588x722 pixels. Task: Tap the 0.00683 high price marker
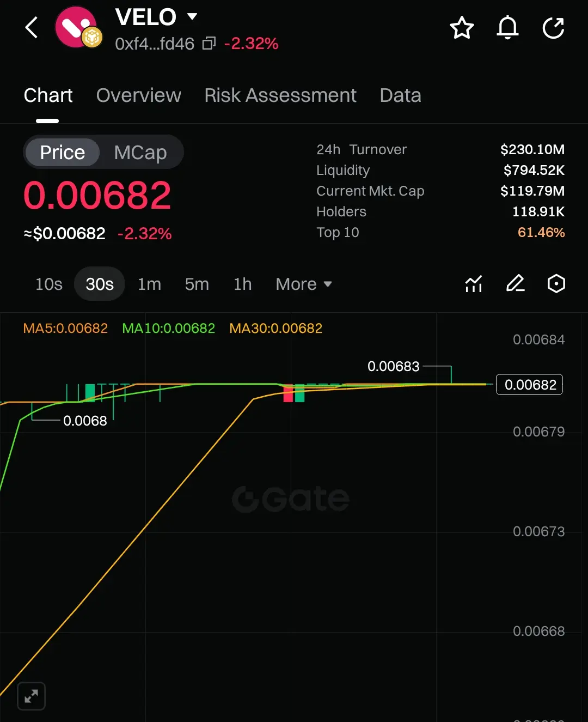pyautogui.click(x=394, y=366)
